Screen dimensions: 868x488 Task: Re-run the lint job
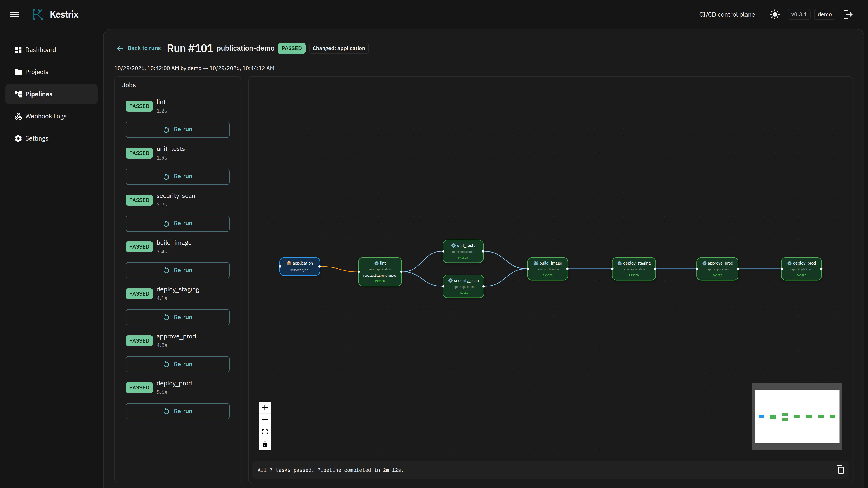pyautogui.click(x=178, y=129)
